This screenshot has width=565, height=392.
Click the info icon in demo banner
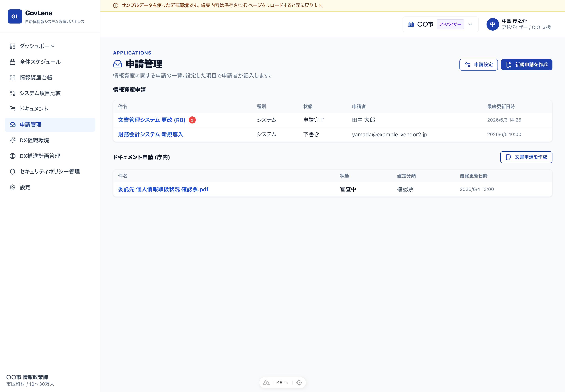[x=116, y=5]
